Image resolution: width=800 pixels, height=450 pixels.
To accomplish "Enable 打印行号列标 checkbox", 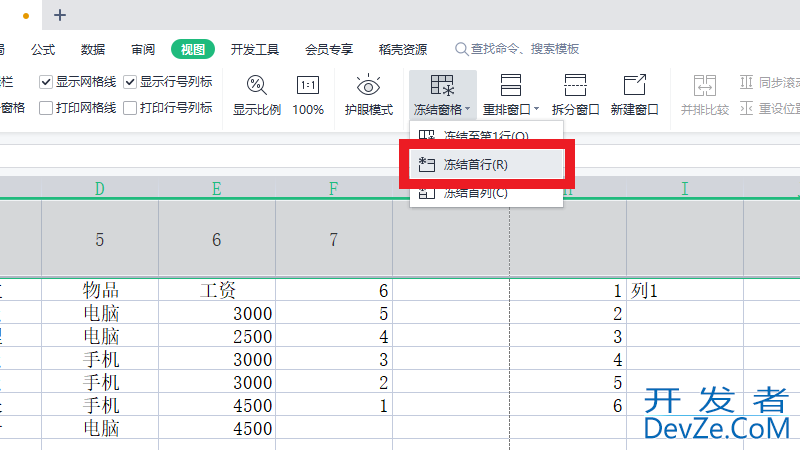I will coord(130,108).
